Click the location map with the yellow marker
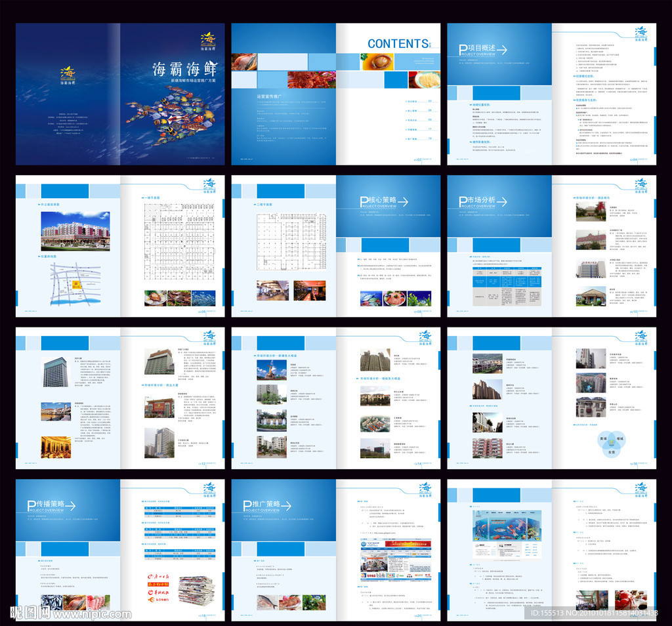The width and height of the screenshot is (672, 626). [75, 284]
